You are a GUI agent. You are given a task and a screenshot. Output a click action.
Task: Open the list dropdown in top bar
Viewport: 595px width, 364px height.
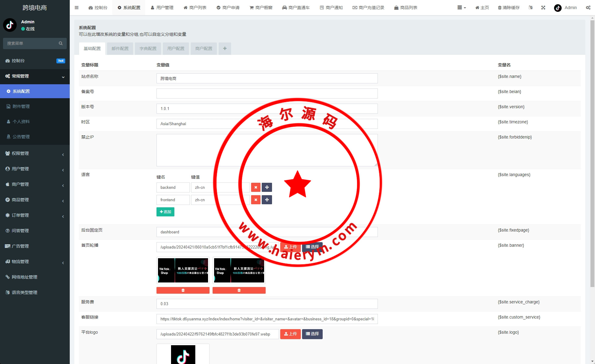pos(461,8)
